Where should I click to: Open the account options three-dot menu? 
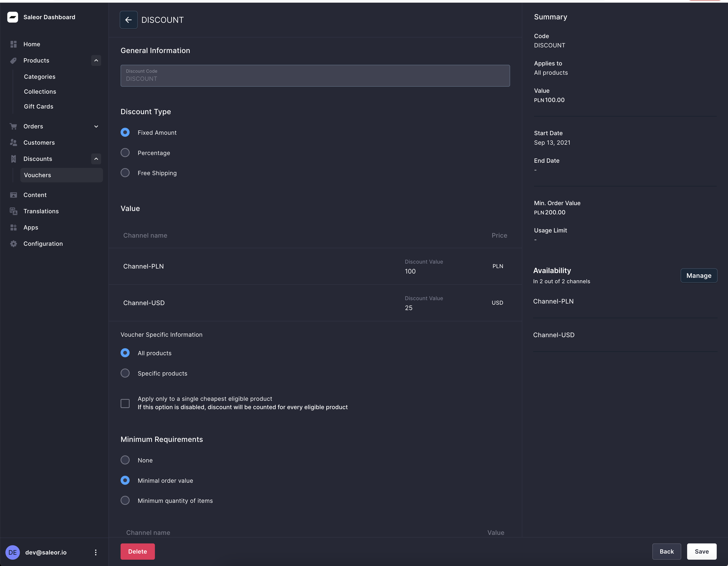click(x=96, y=552)
